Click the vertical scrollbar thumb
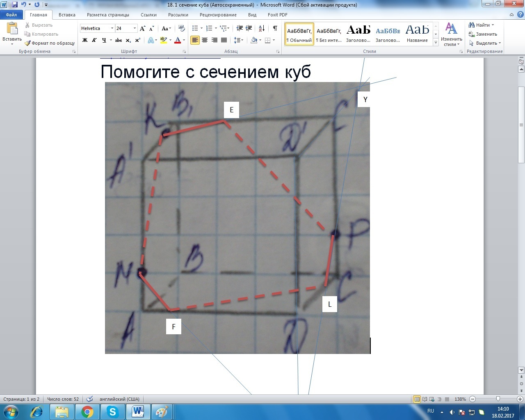This screenshot has width=525, height=420. (521, 125)
